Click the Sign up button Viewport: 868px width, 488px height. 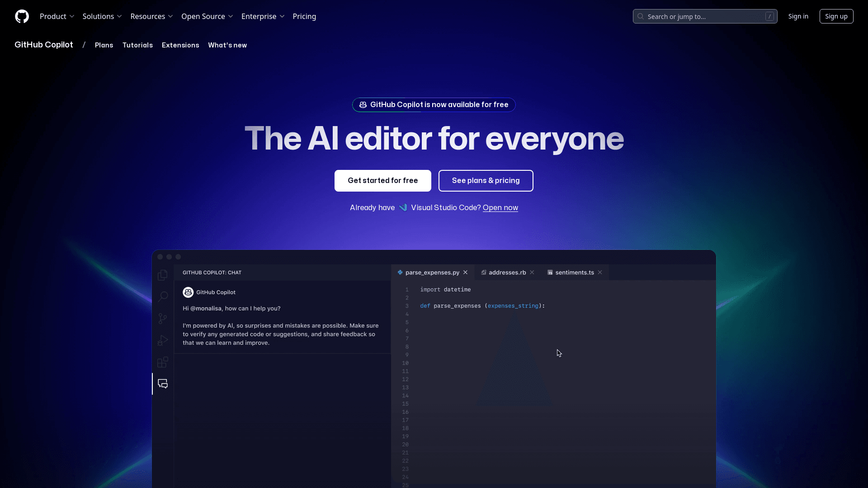pyautogui.click(x=836, y=16)
